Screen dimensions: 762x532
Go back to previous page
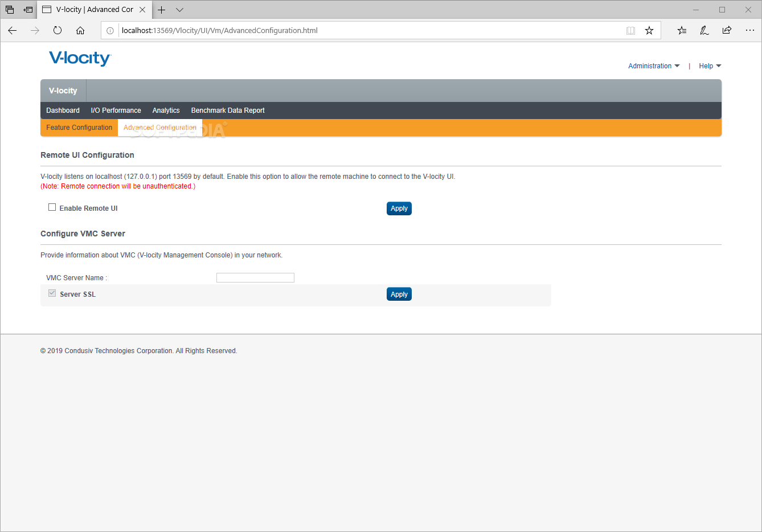[13, 30]
